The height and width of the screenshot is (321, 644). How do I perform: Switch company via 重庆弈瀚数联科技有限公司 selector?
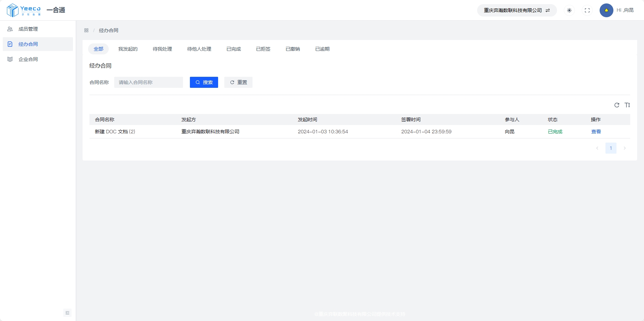(x=516, y=10)
